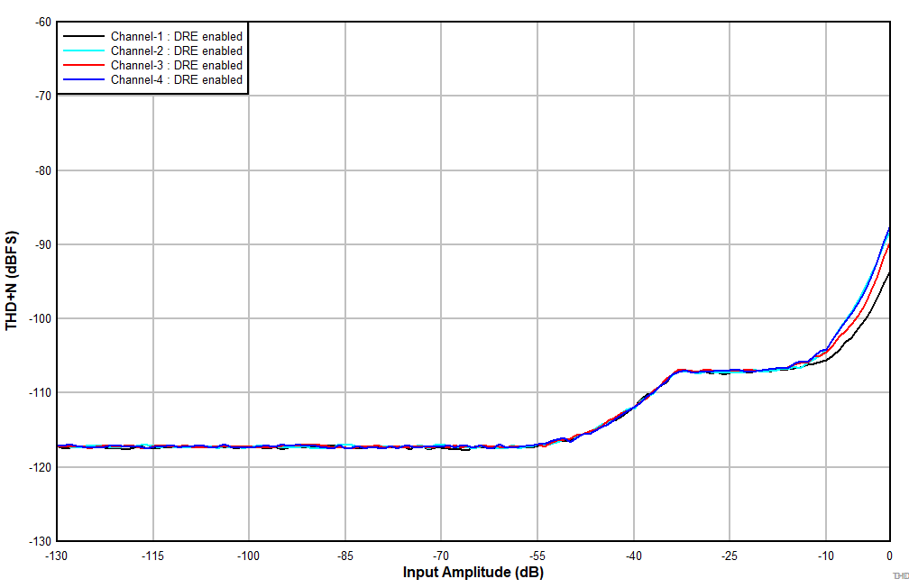Image resolution: width=909 pixels, height=588 pixels.
Task: Click the 0 label on the horizontal axis
Action: (888, 555)
